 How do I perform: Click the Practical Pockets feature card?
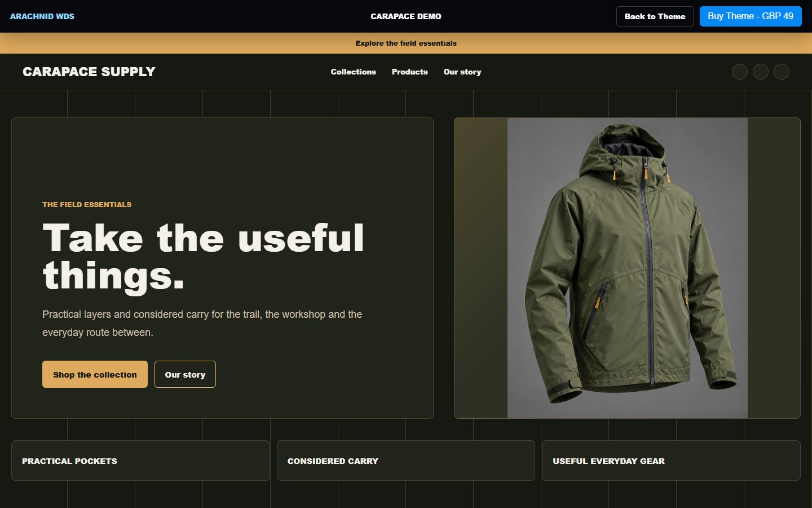(140, 461)
